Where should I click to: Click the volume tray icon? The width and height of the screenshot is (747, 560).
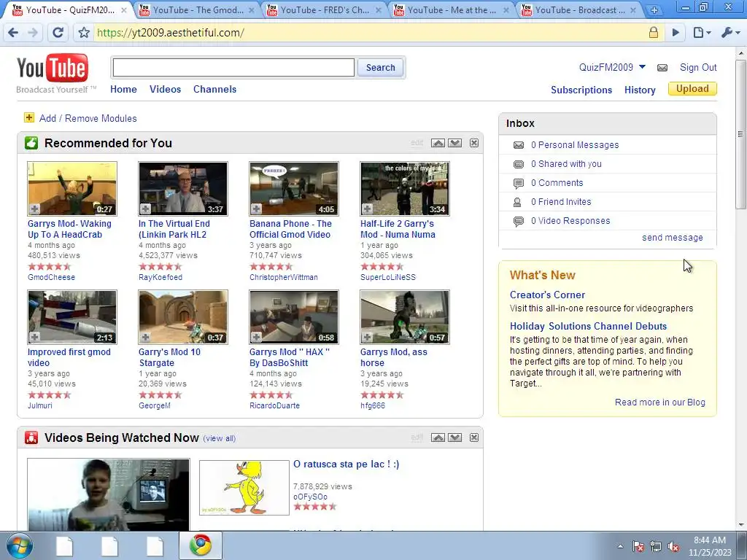[673, 546]
